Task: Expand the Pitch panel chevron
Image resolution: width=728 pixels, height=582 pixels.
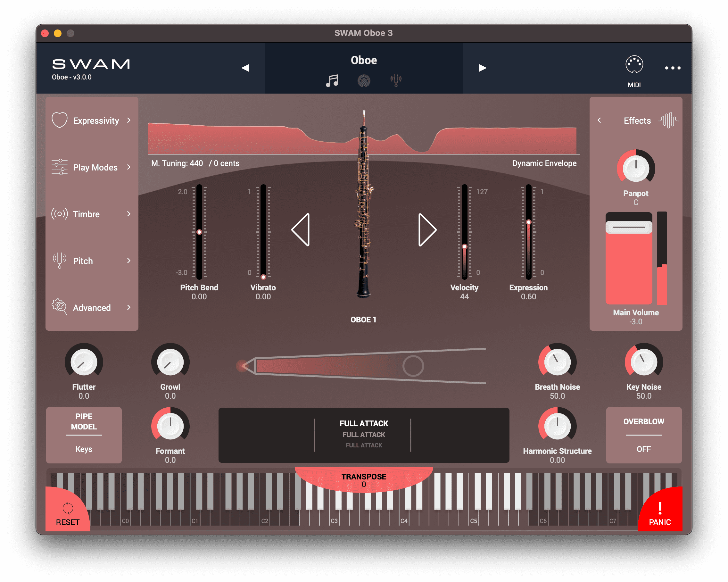Action: pyautogui.click(x=128, y=261)
